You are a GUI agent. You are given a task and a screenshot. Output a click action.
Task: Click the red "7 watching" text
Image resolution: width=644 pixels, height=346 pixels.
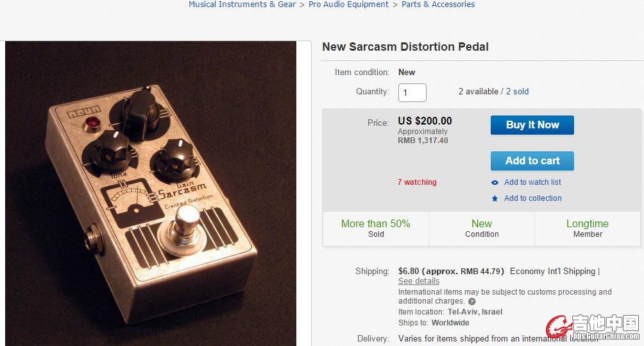coord(417,182)
